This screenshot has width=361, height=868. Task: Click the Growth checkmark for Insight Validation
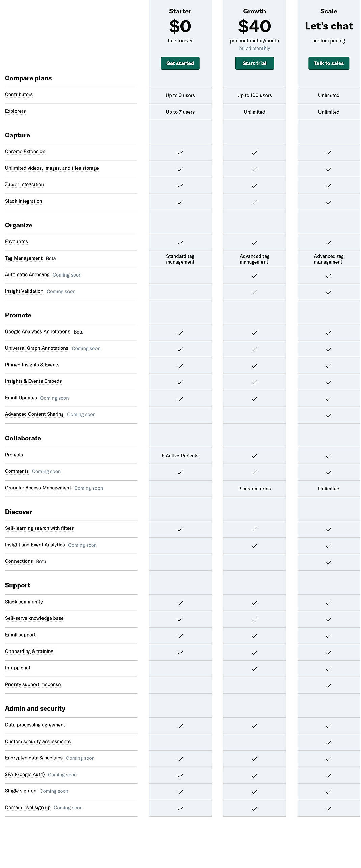[254, 292]
